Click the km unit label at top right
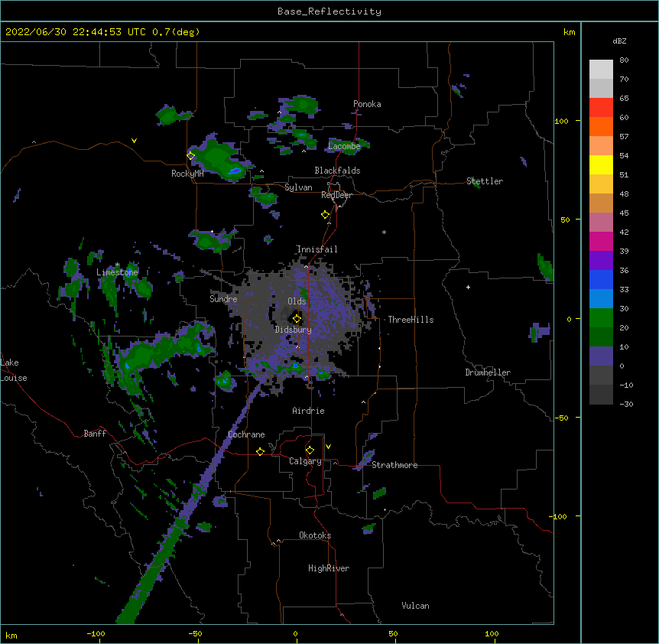 [569, 32]
